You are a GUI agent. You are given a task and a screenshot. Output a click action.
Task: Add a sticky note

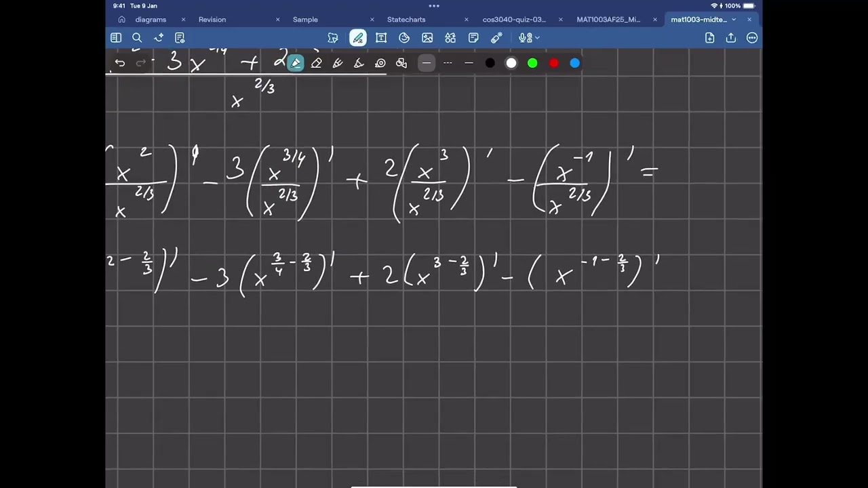[473, 38]
